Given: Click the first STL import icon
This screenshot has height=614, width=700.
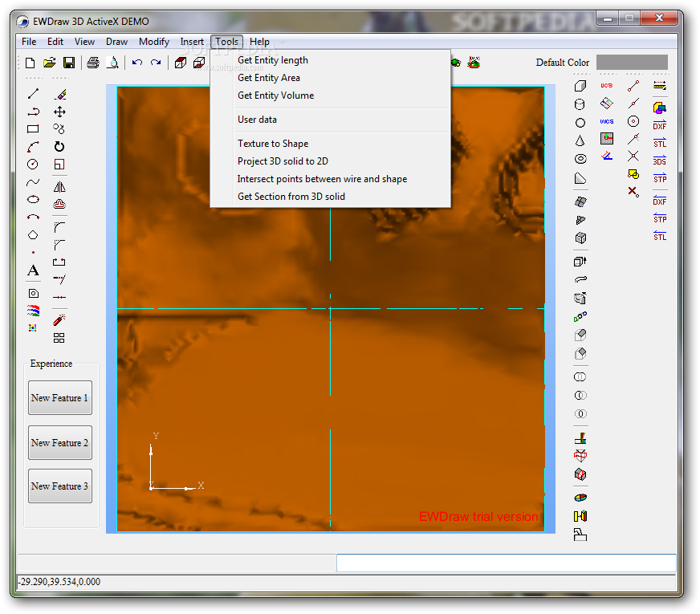Looking at the screenshot, I should click(x=659, y=143).
